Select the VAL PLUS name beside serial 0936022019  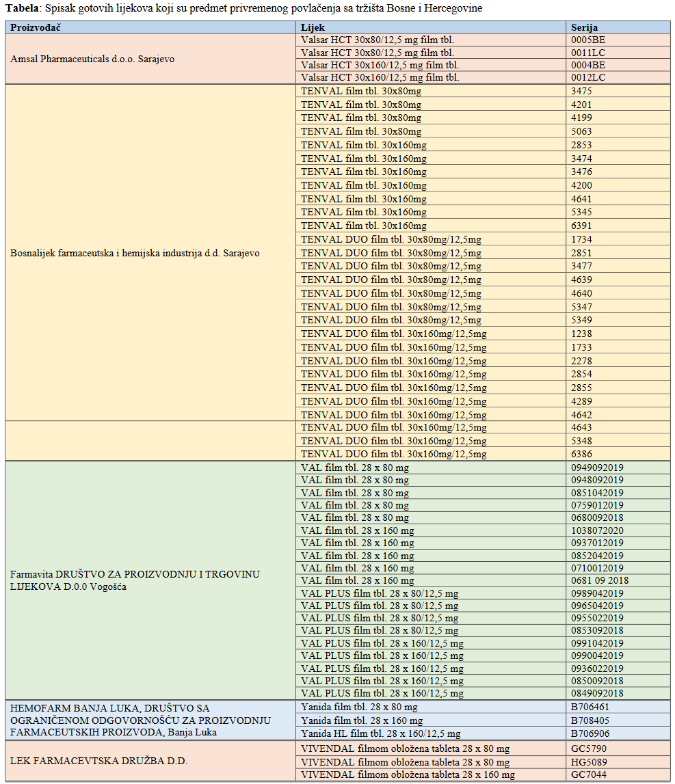tap(382, 668)
